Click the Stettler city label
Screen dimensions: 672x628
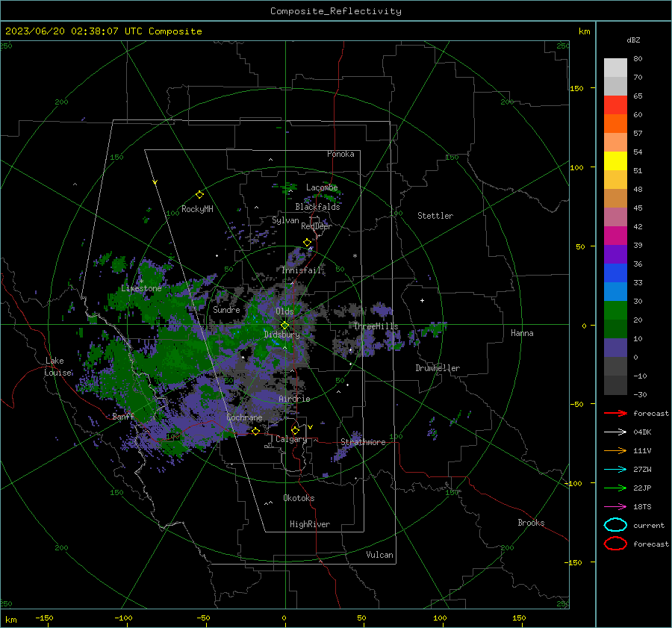435,216
